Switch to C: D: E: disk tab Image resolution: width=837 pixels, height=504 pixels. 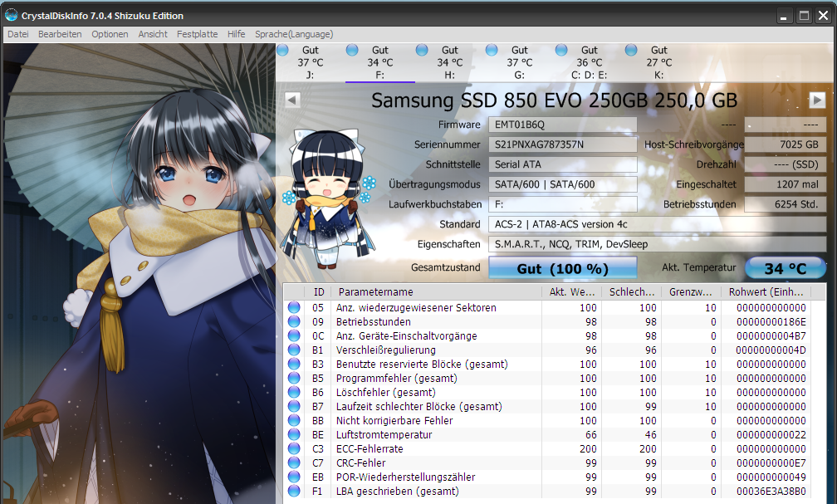pyautogui.click(x=590, y=62)
